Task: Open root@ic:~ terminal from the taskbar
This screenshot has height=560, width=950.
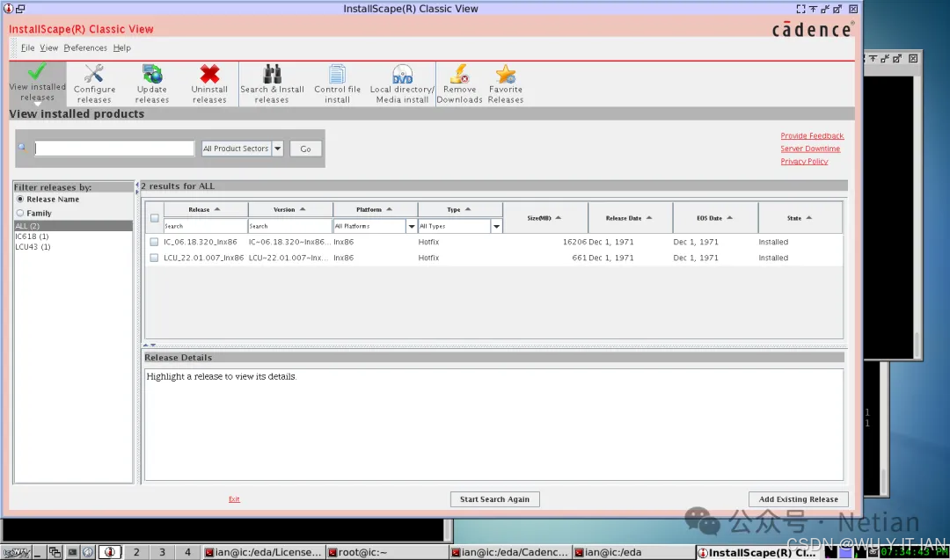Action: pos(386,552)
